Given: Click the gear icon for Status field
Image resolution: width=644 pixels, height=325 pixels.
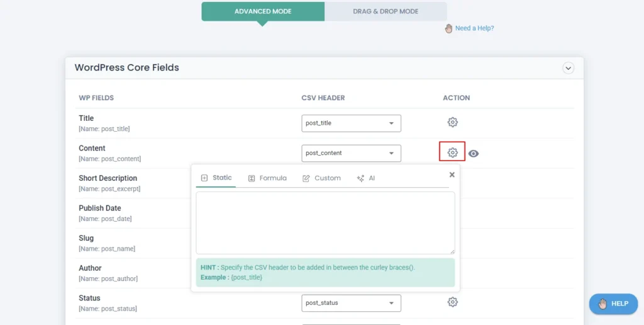Looking at the screenshot, I should point(452,302).
